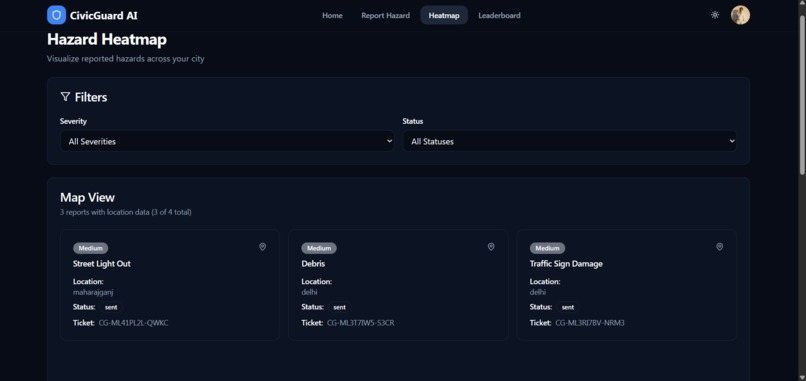Screen dimensions: 806x381
Task: Click the CivicGuard AI brand name
Action: (103, 15)
